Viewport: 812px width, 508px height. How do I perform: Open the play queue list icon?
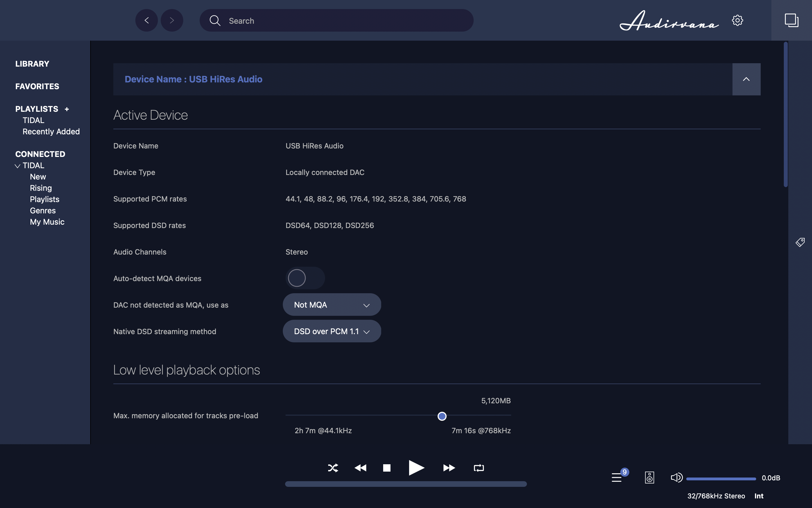[617, 478]
